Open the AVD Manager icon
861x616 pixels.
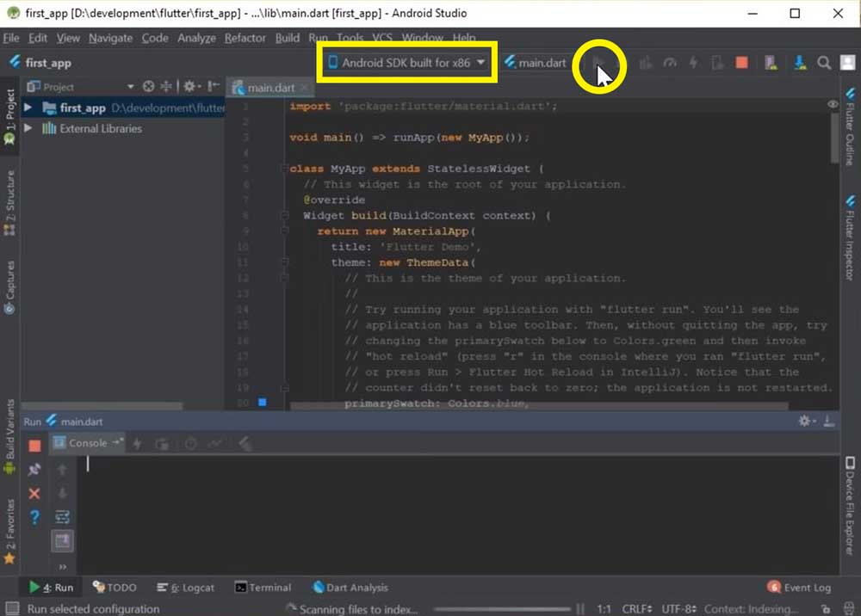[771, 63]
